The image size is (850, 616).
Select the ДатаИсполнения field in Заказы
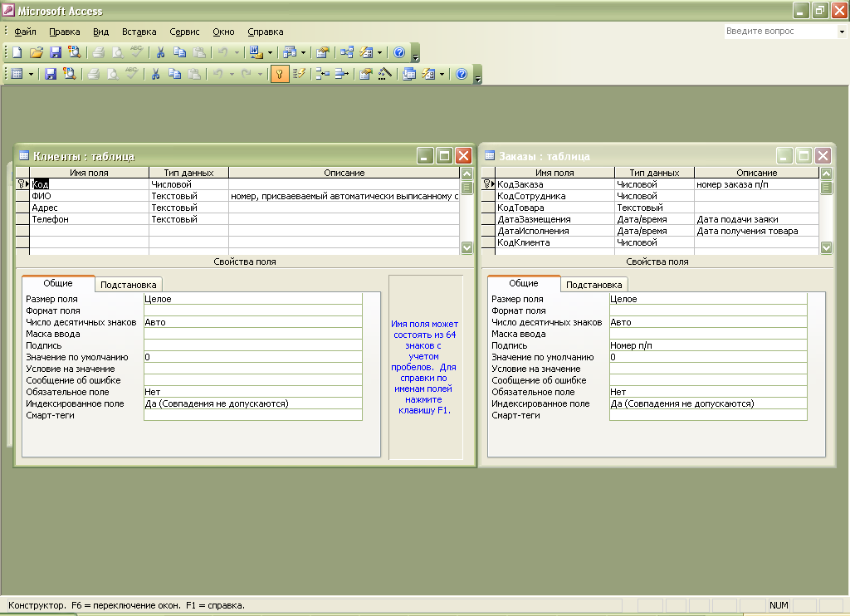tap(554, 231)
